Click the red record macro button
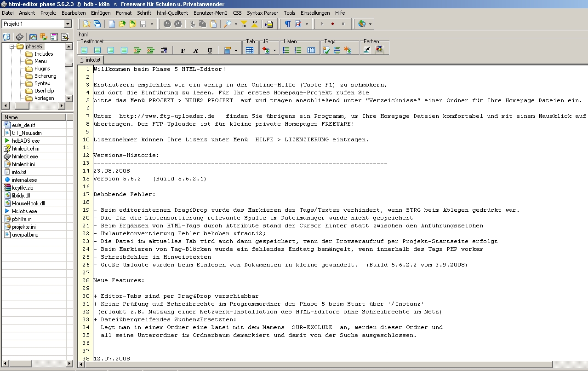Screen dimensions: 588x371 [332, 24]
